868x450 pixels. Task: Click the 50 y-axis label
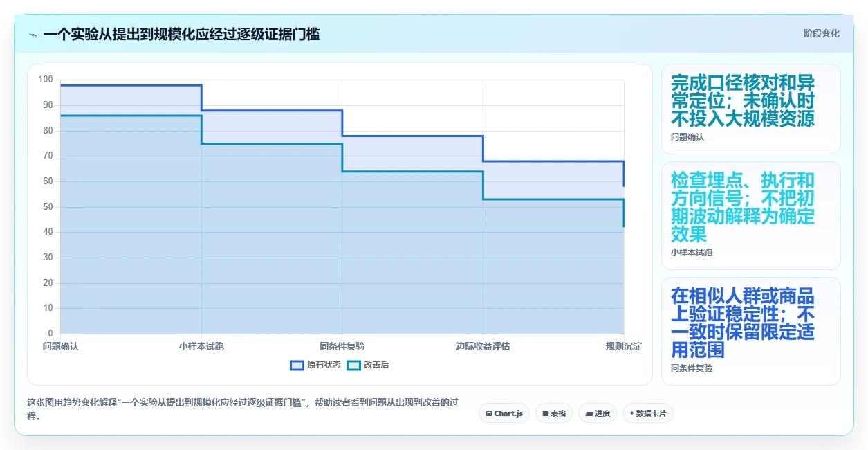pyautogui.click(x=48, y=207)
